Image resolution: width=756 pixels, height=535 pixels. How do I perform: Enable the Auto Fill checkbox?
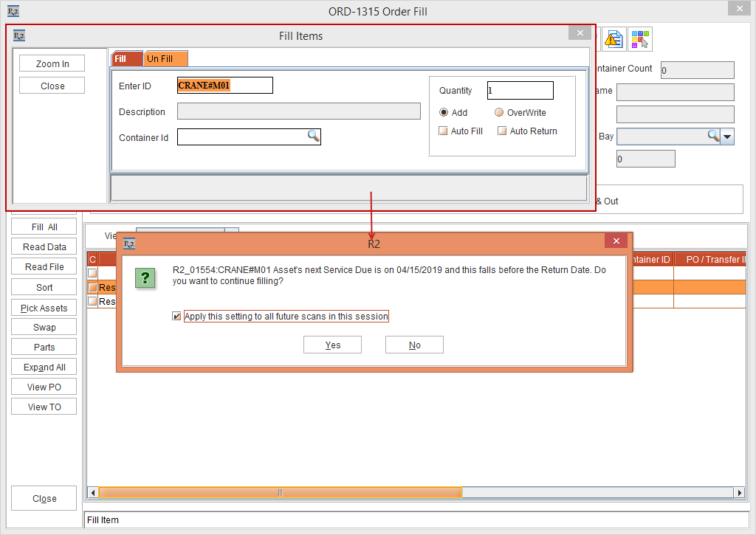pos(443,131)
